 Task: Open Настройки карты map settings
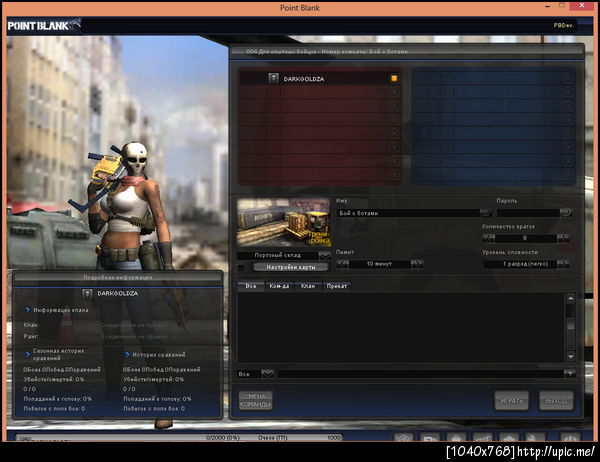tap(291, 267)
